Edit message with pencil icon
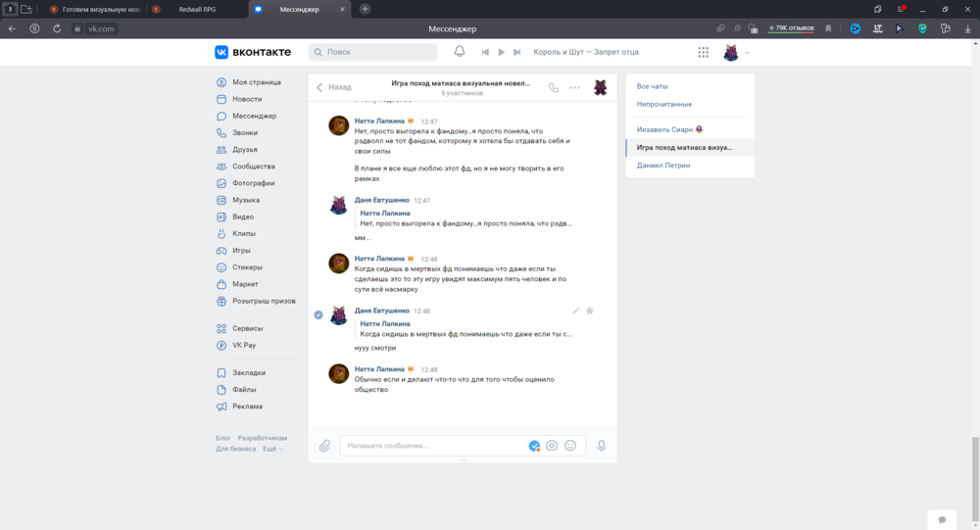The height and width of the screenshot is (530, 980). (x=575, y=311)
